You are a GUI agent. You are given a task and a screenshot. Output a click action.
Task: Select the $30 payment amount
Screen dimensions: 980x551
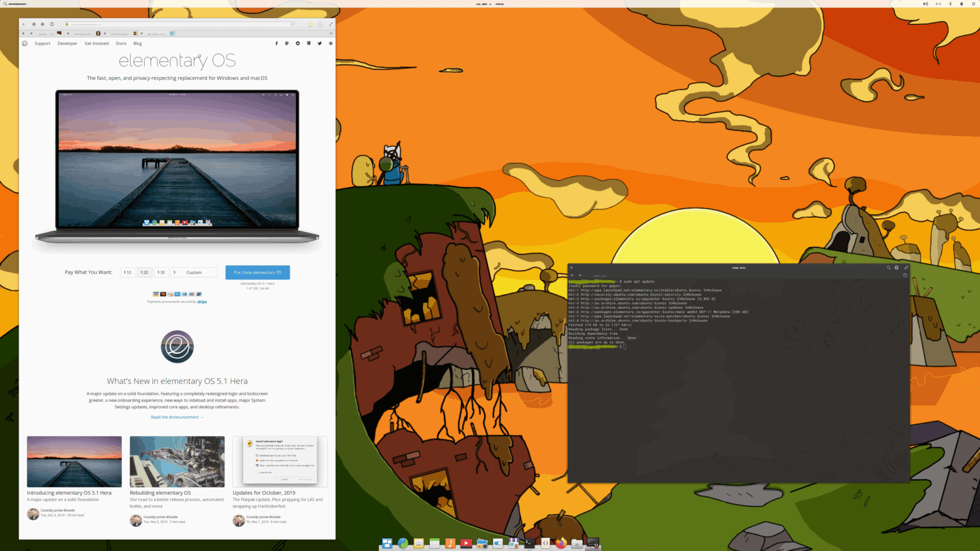coord(162,272)
